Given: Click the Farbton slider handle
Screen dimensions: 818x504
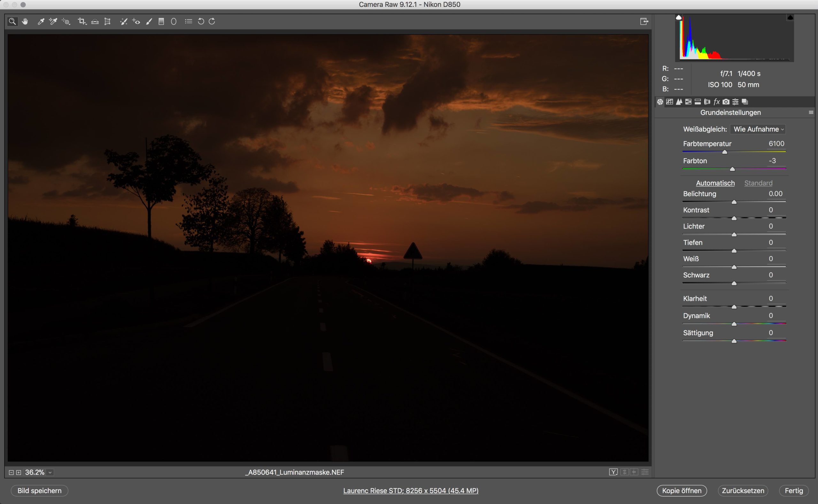Looking at the screenshot, I should point(732,169).
